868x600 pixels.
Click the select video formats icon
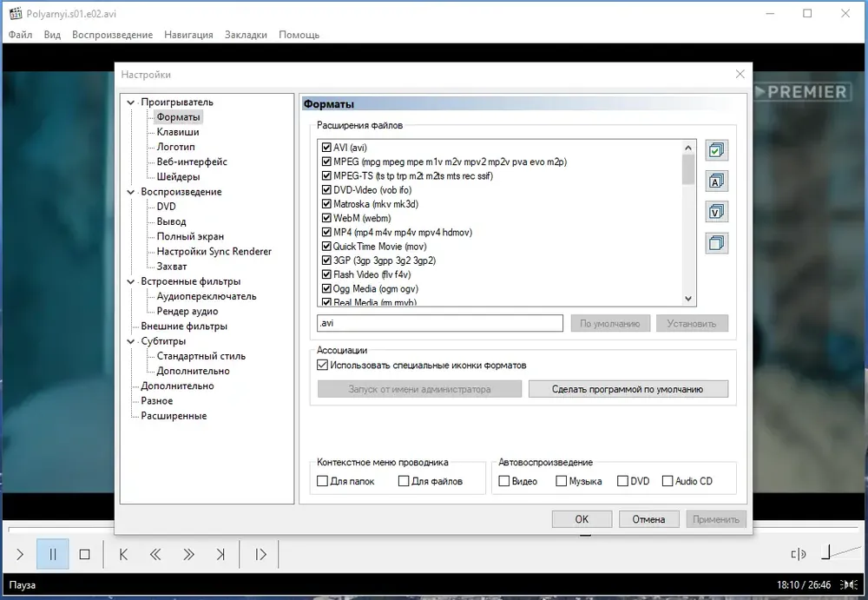click(716, 212)
